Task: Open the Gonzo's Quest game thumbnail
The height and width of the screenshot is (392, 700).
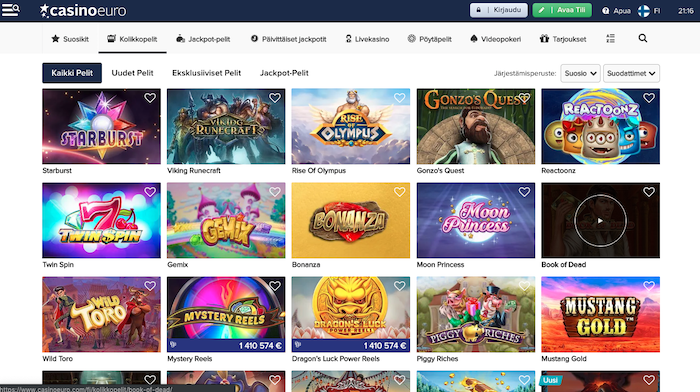Action: 475,126
